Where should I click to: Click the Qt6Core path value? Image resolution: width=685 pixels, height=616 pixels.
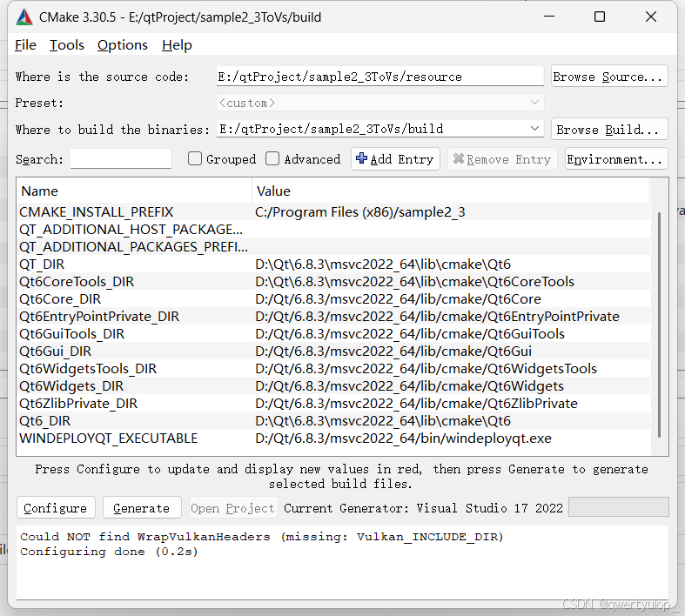tap(398, 299)
